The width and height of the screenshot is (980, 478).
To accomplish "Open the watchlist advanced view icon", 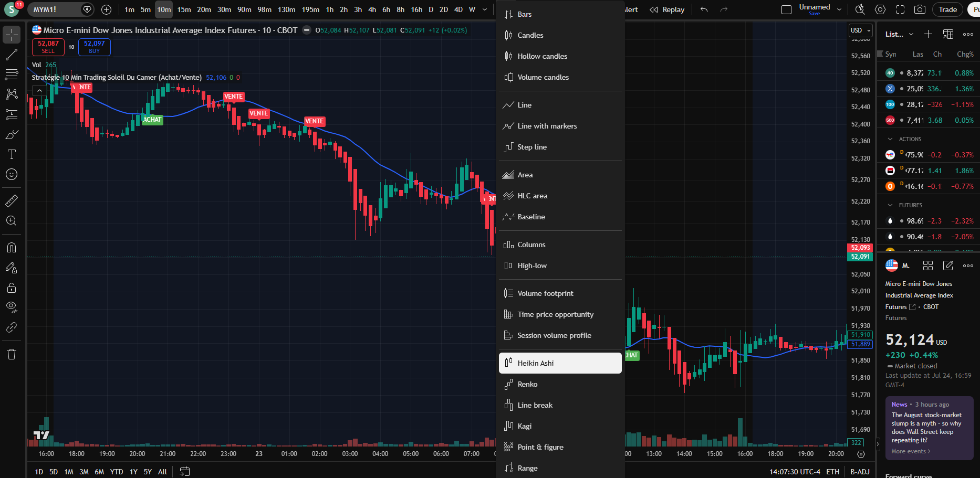I will coord(948,34).
